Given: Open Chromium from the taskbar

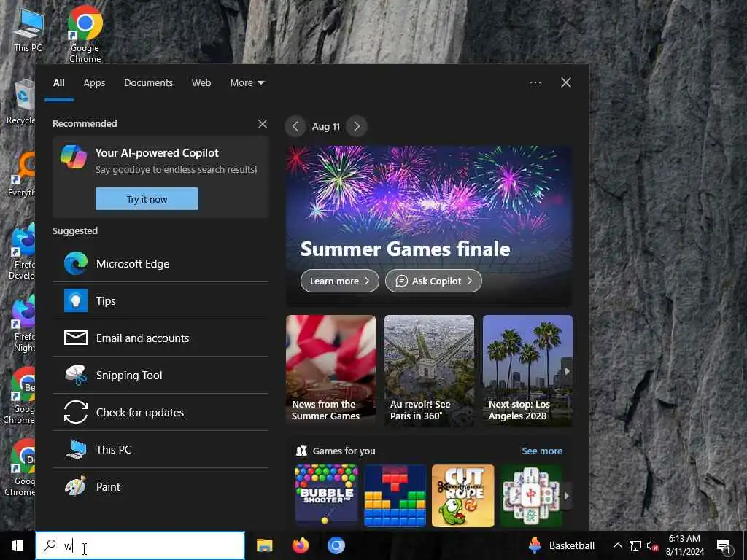Looking at the screenshot, I should pyautogui.click(x=336, y=545).
